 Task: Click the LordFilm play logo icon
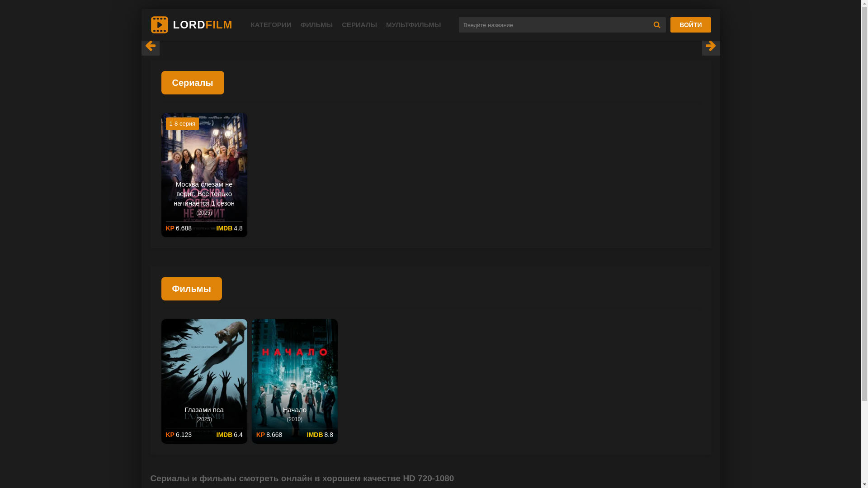tap(159, 25)
